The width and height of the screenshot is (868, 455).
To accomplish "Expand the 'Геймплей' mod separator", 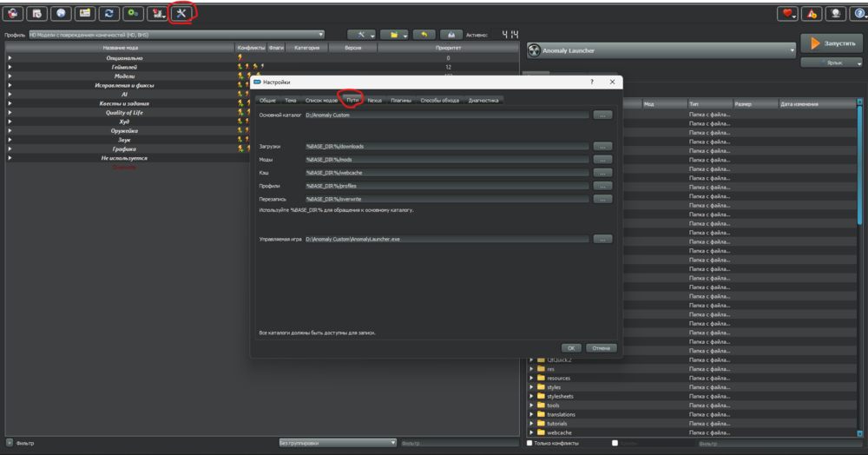I will coord(10,67).
